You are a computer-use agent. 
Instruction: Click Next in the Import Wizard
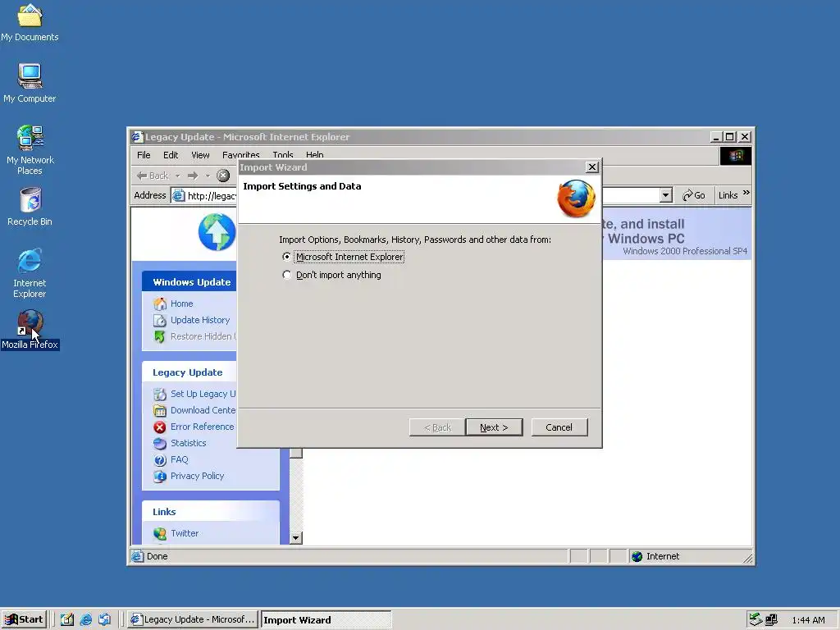point(494,427)
